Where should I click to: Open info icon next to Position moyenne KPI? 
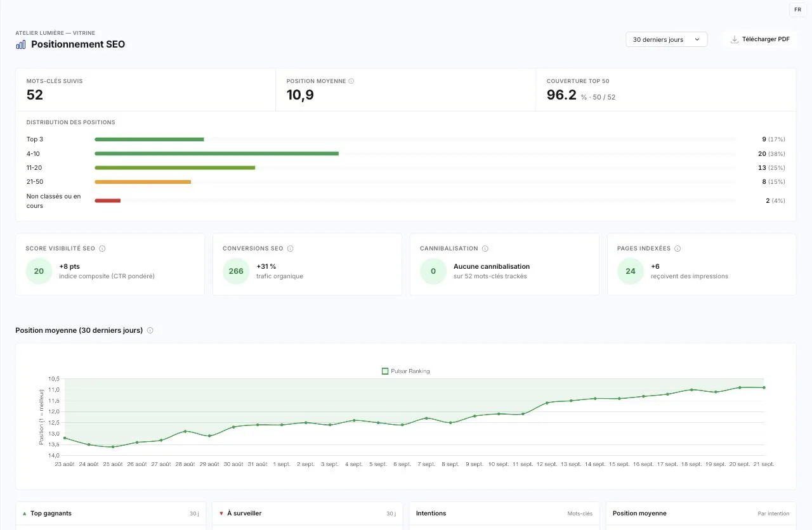351,81
